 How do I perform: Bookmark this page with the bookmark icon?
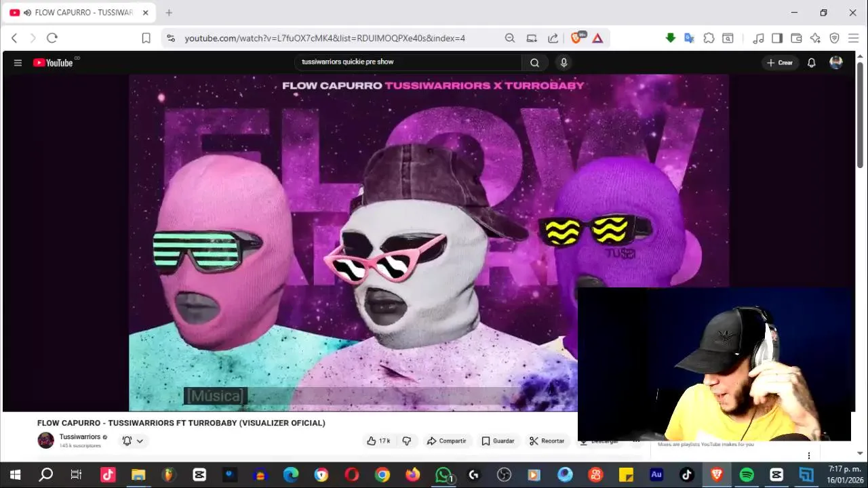pyautogui.click(x=146, y=38)
